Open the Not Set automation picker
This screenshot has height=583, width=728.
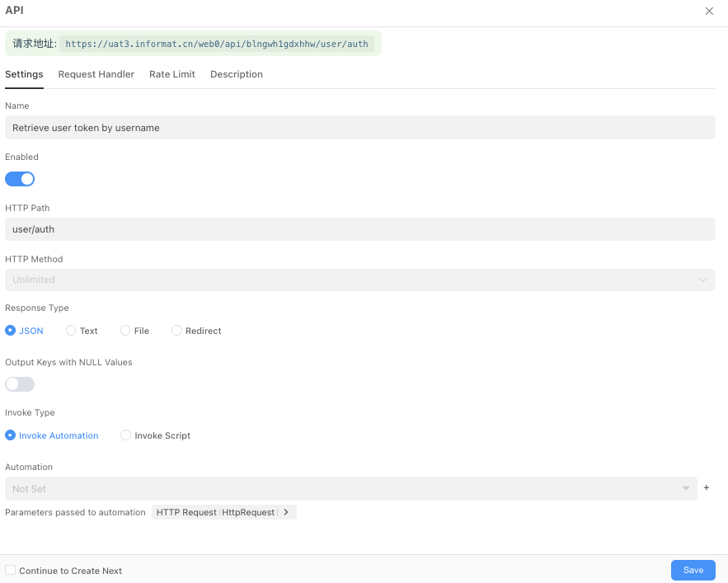point(346,488)
